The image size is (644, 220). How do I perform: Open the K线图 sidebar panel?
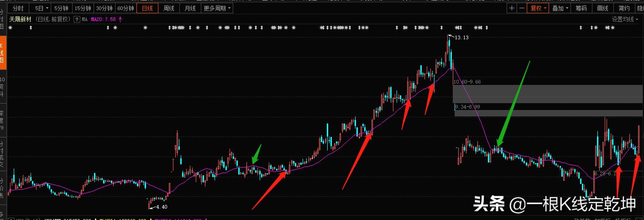click(x=3, y=53)
